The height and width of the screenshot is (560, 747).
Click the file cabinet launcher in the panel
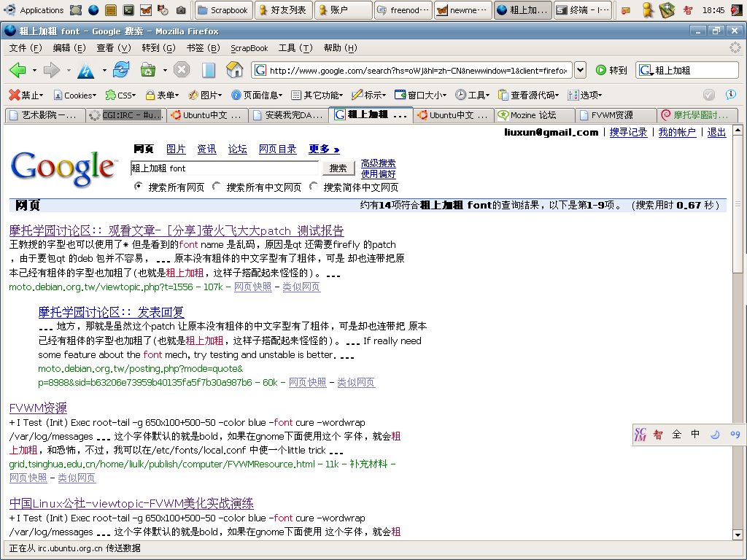[111, 9]
